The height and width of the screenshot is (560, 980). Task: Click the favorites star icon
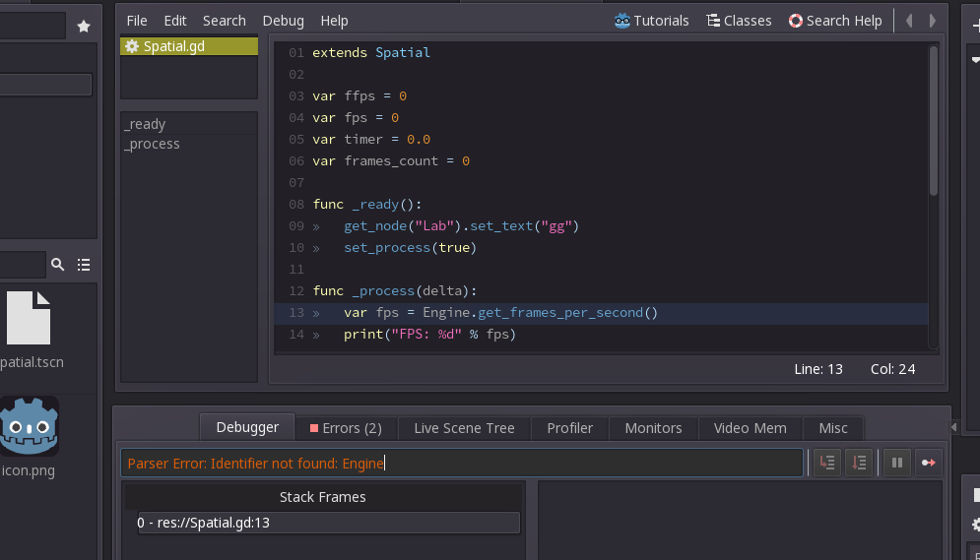(x=84, y=27)
